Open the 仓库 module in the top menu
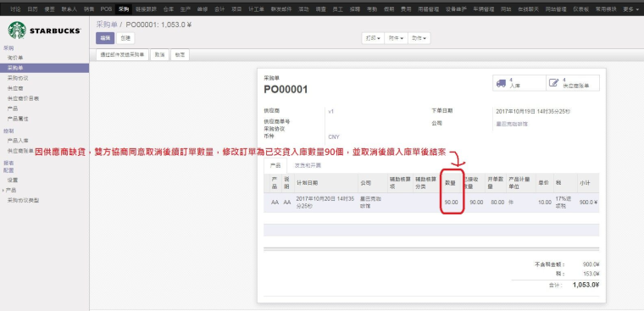 pos(168,9)
